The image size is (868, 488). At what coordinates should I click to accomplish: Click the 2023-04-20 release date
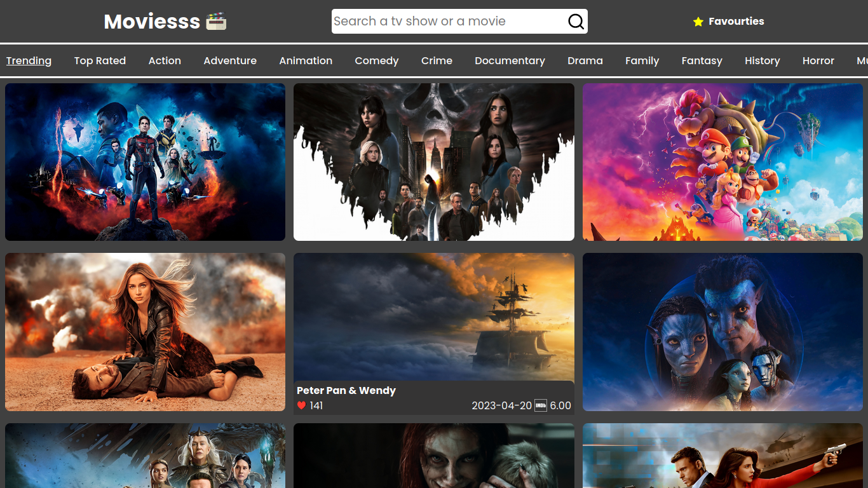(x=501, y=405)
